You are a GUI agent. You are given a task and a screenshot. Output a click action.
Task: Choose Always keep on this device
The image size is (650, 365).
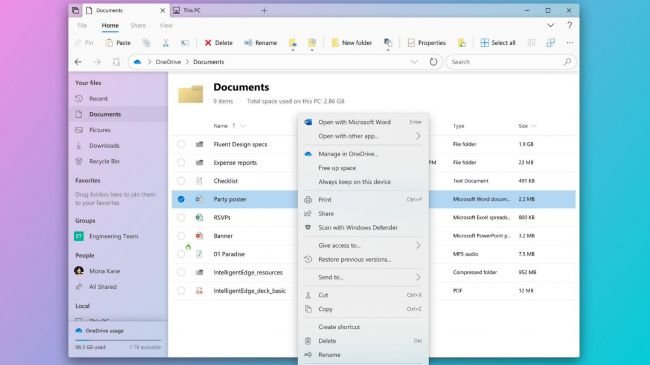364,182
